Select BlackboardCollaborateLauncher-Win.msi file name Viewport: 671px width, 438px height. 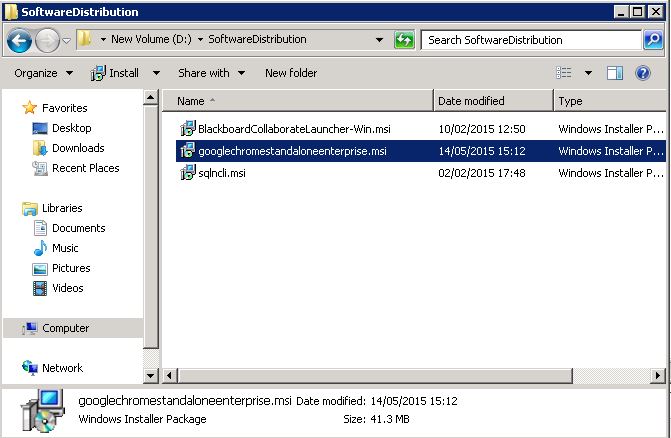point(294,129)
